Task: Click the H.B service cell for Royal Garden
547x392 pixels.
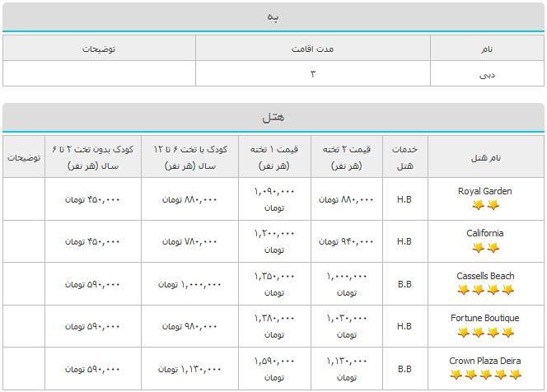Action: click(x=404, y=199)
